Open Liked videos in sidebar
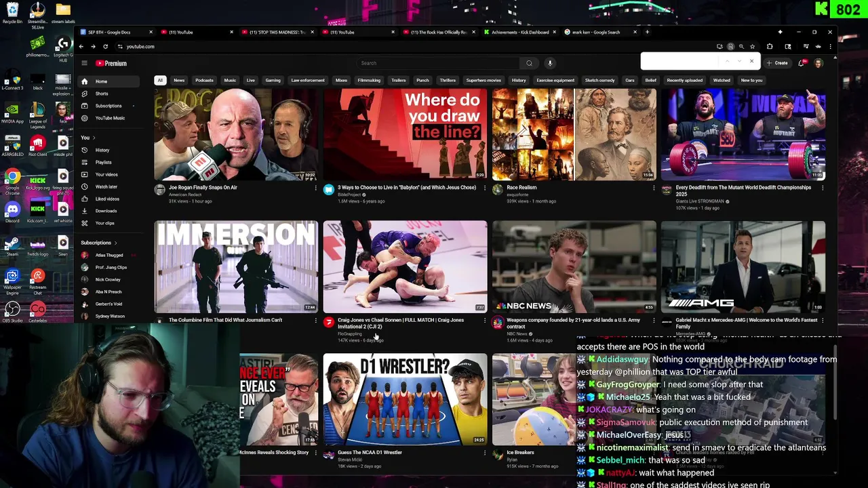The height and width of the screenshot is (488, 868). tap(108, 199)
